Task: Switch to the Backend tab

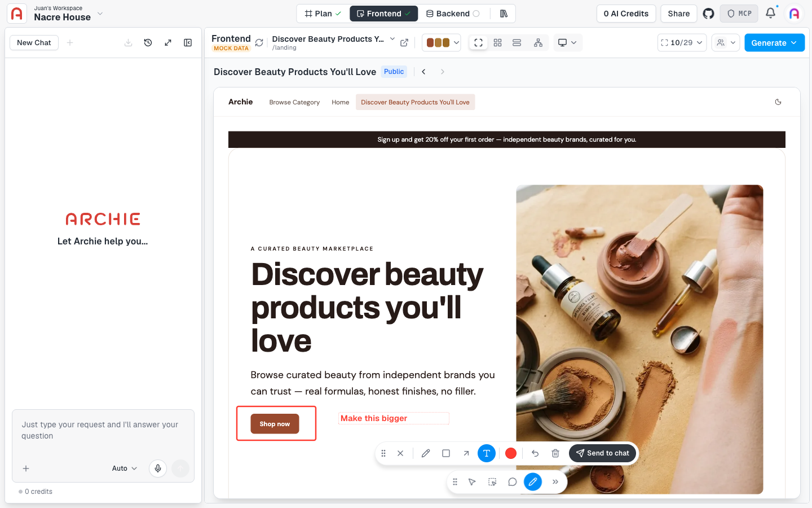Action: tap(453, 14)
